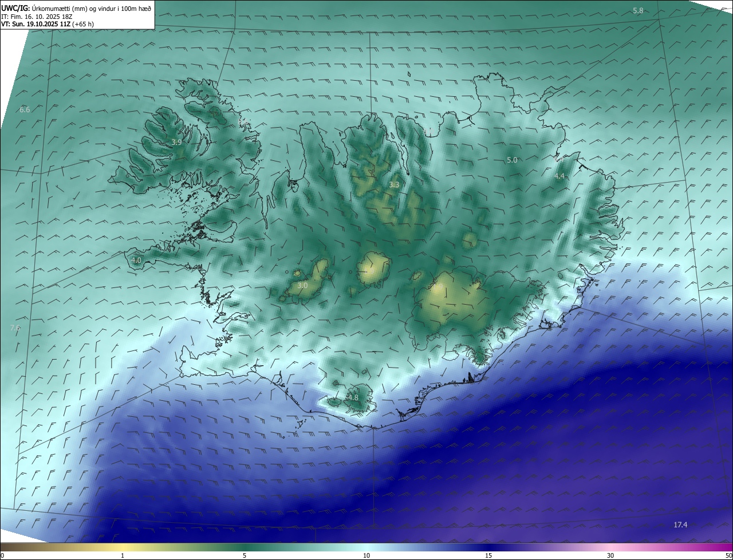
Task: Click the 3.9 value over the Westfjords
Action: tap(177, 142)
